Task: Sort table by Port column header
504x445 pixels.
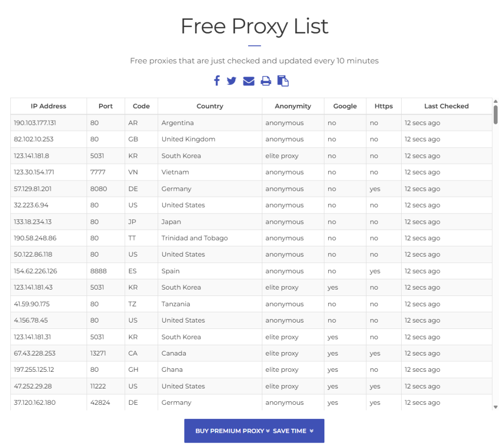Action: point(106,106)
